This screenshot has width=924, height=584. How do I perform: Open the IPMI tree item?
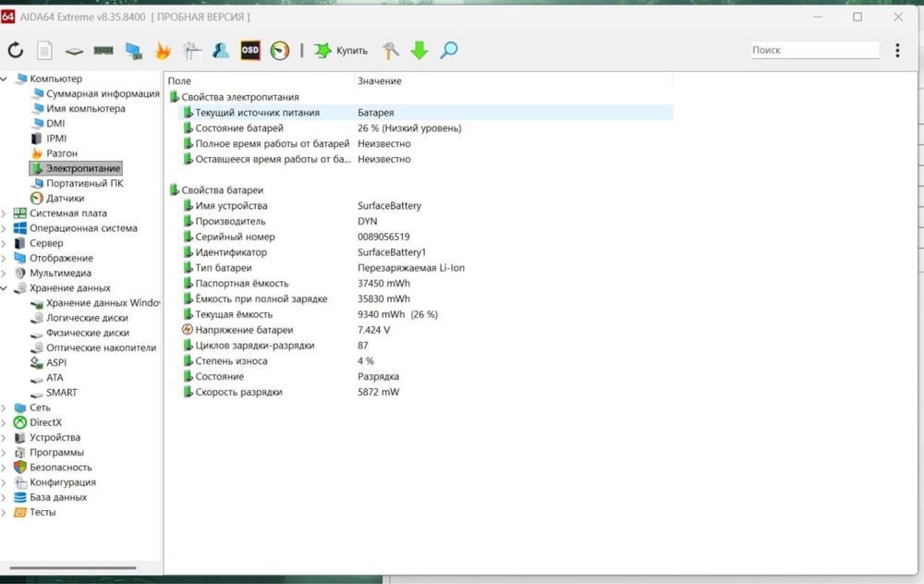[x=56, y=139]
